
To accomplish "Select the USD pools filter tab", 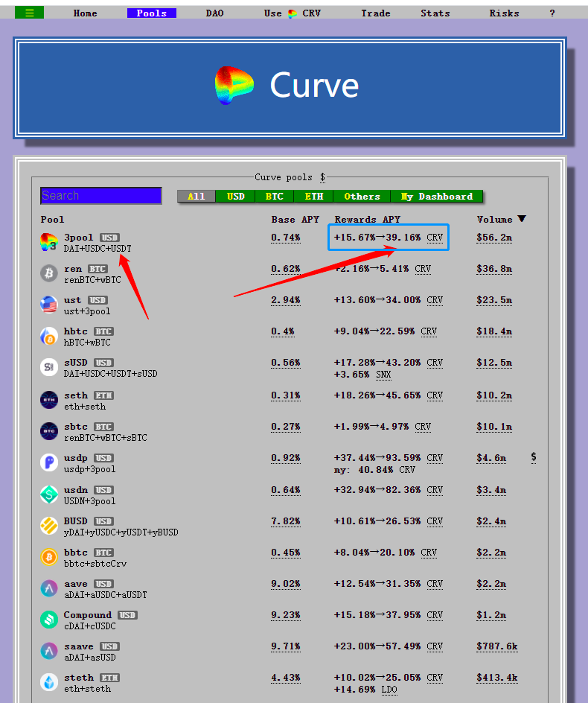I will [235, 197].
